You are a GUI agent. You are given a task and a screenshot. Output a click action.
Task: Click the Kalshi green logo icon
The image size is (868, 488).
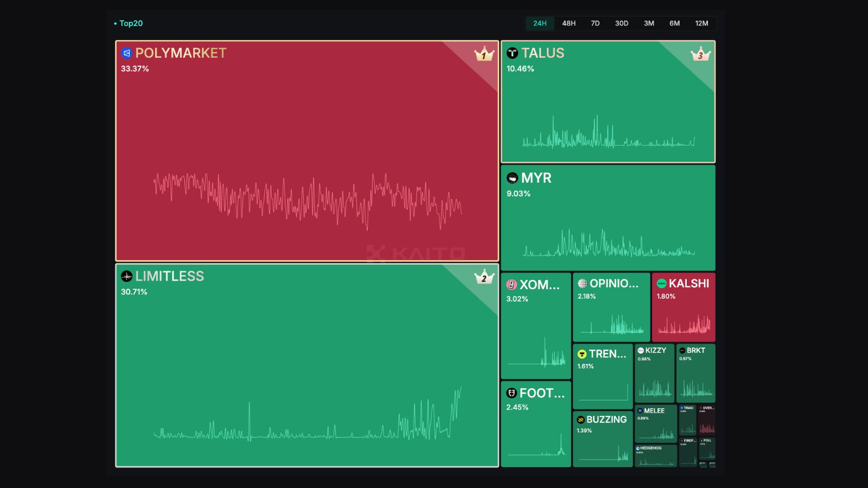[662, 283]
